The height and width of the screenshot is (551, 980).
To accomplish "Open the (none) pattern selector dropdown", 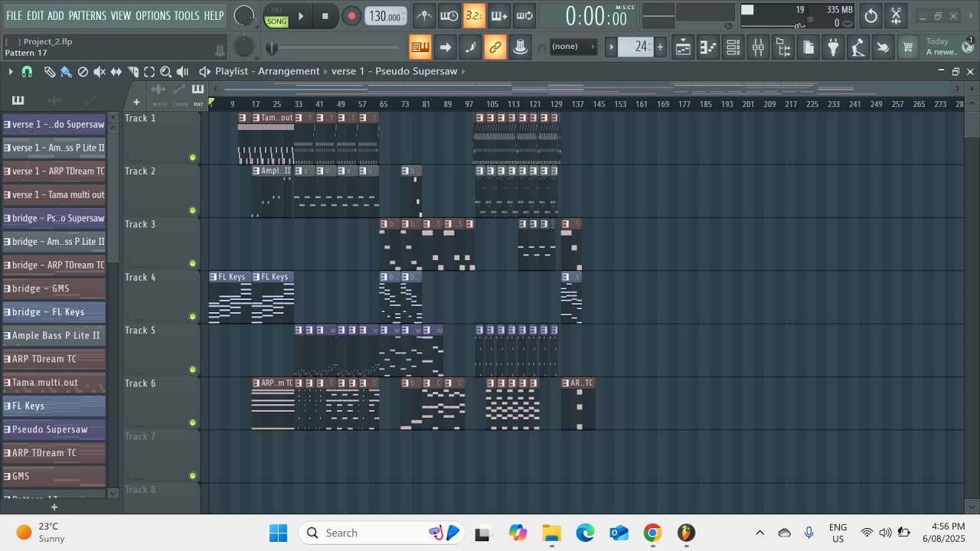I will [x=573, y=47].
